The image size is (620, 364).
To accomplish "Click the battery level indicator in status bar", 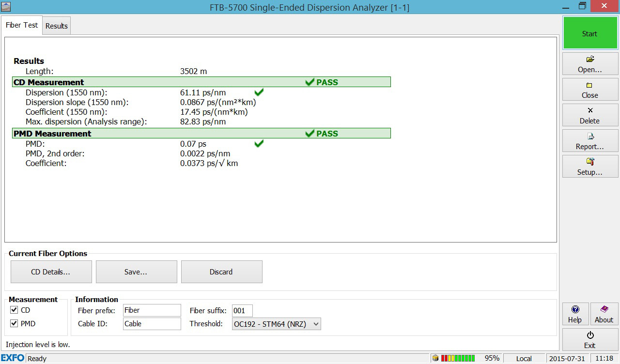I will [x=457, y=358].
